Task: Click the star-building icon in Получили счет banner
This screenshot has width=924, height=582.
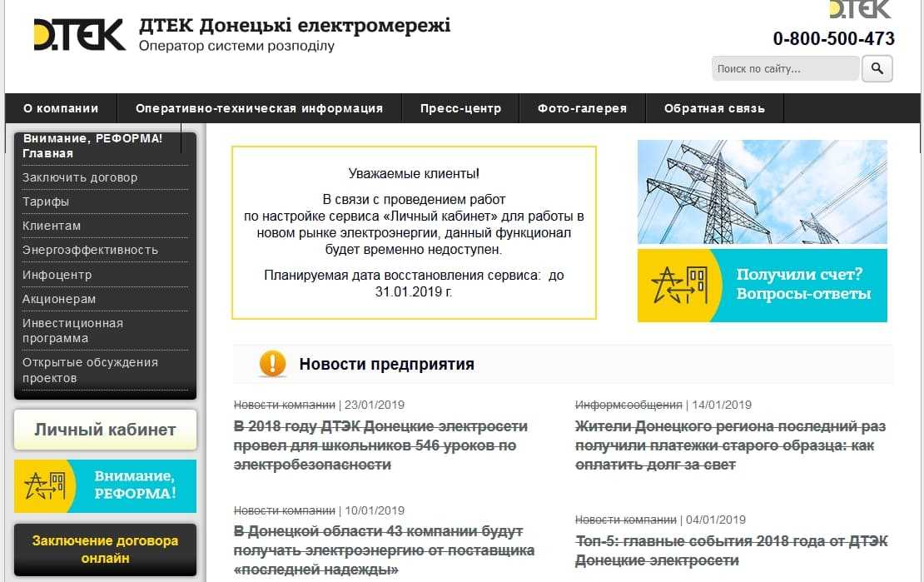Action: pos(678,286)
